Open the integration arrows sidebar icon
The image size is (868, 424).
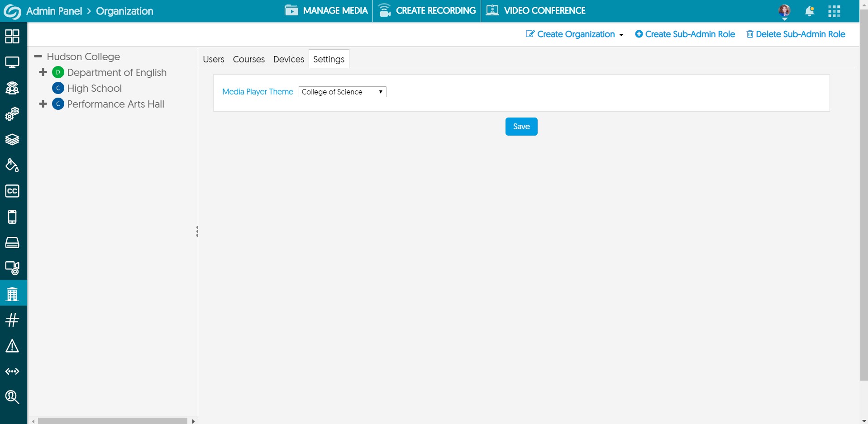(x=12, y=371)
